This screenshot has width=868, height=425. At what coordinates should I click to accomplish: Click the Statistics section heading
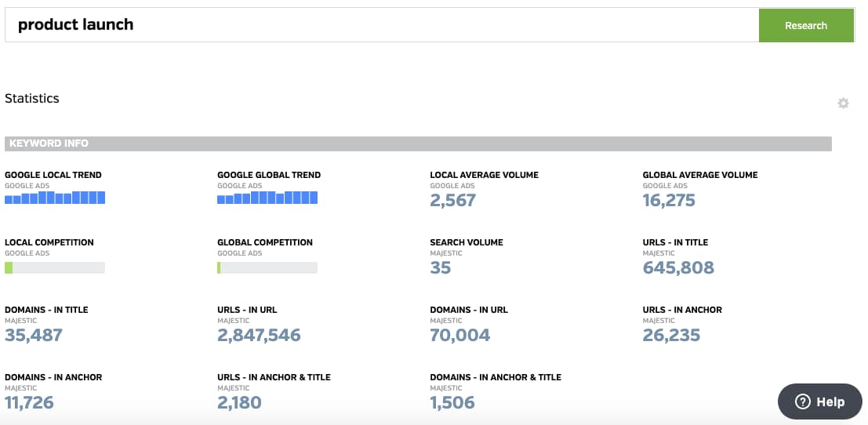click(32, 99)
